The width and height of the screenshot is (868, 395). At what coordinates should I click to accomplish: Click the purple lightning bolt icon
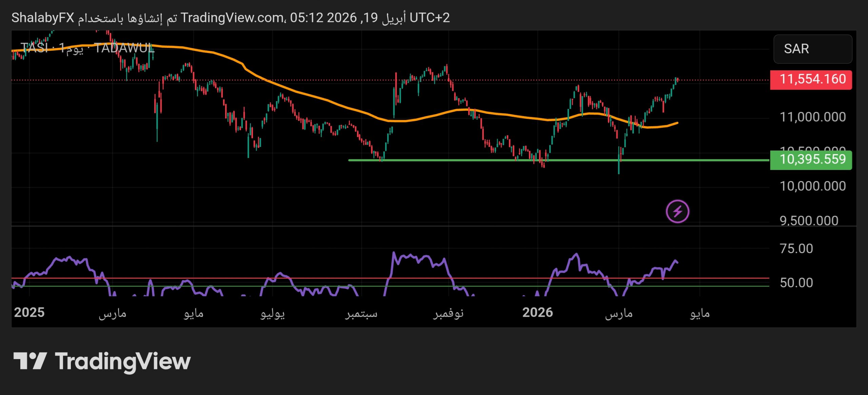pos(677,211)
